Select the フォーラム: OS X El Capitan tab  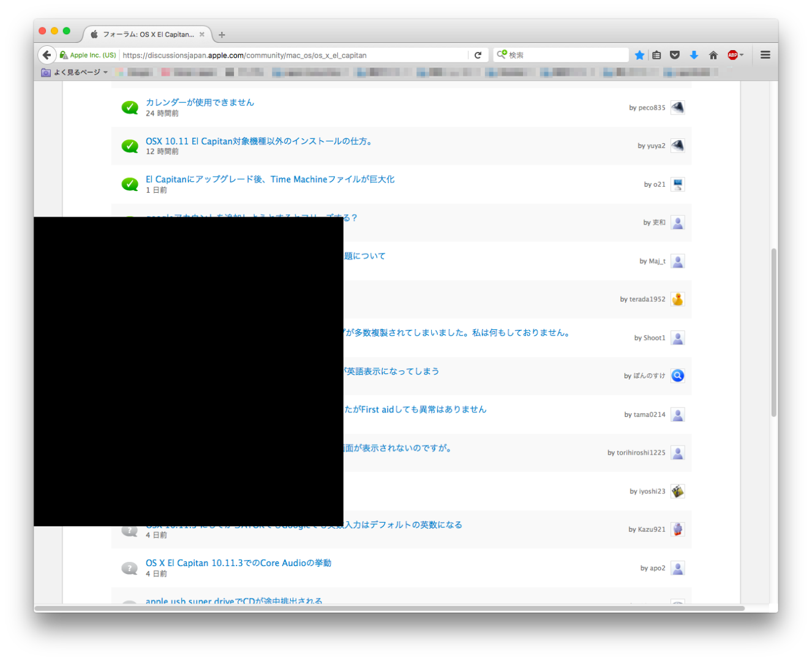pyautogui.click(x=147, y=35)
